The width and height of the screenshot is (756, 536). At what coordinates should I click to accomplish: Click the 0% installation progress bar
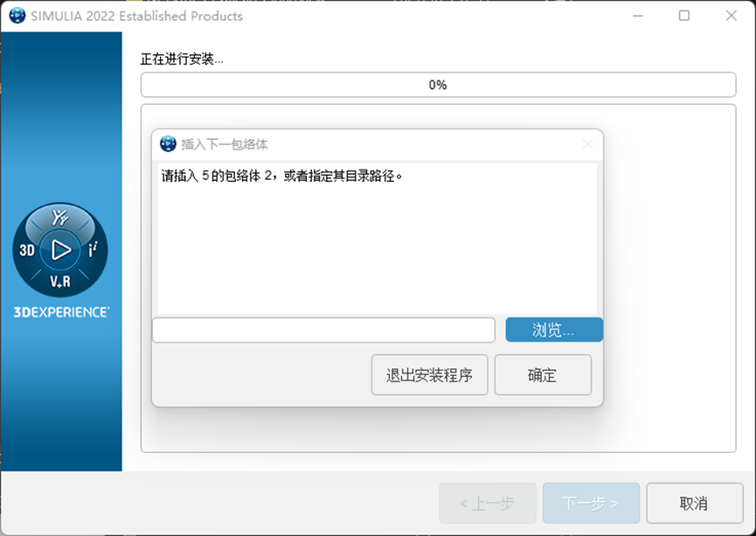tap(438, 85)
